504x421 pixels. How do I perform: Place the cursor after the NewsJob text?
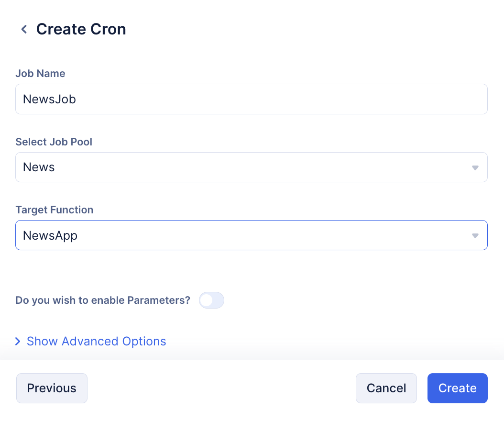click(x=77, y=99)
